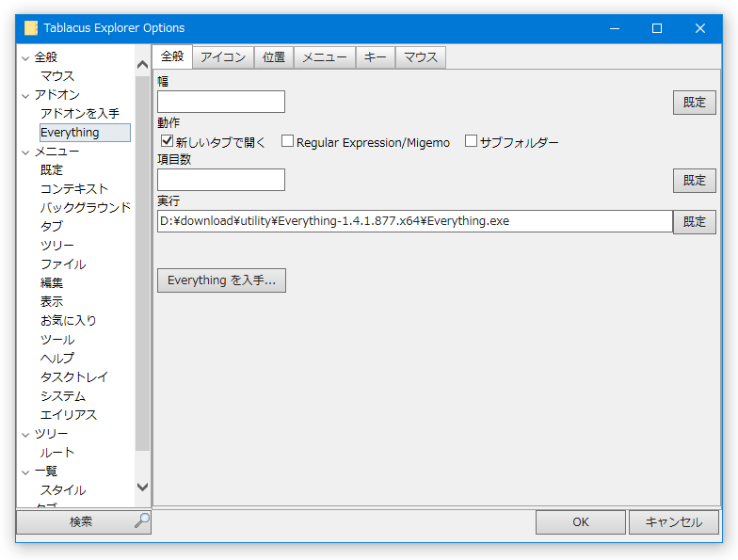Select Everything in the tree
The image size is (738, 560).
(85, 133)
